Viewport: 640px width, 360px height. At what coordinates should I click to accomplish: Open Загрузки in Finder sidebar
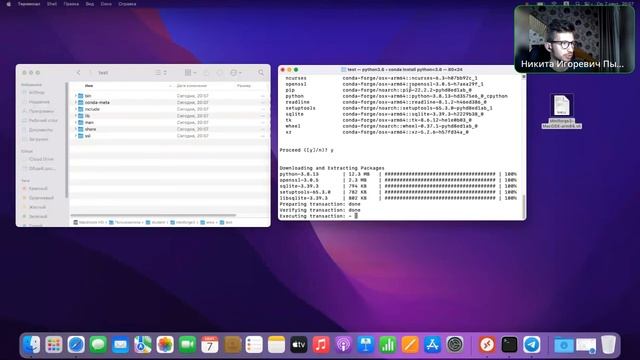pyautogui.click(x=38, y=140)
